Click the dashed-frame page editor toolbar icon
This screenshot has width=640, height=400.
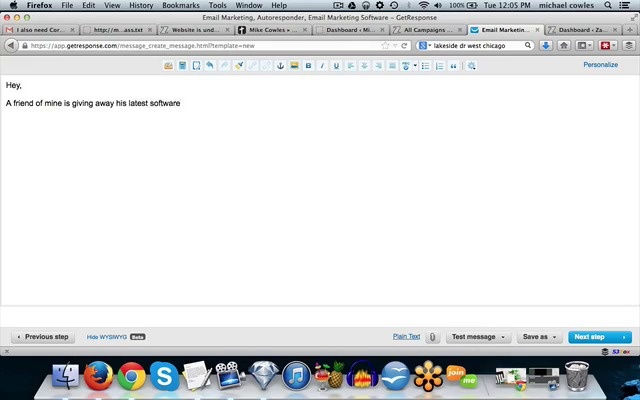point(196,66)
